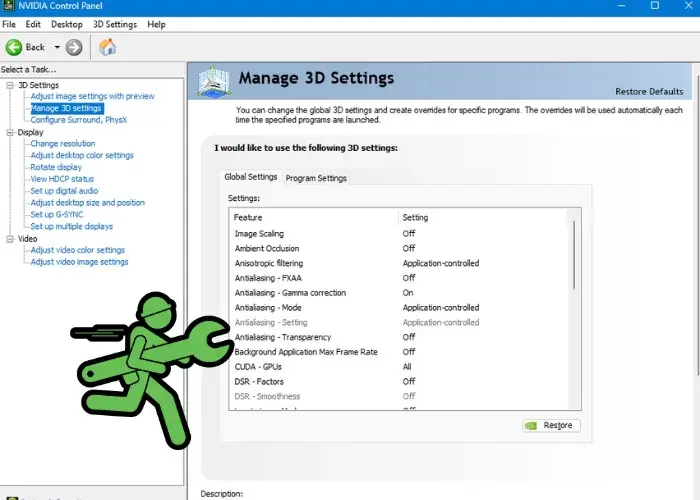
Task: Click the NVIDIA Control Panel title icon
Action: point(8,5)
